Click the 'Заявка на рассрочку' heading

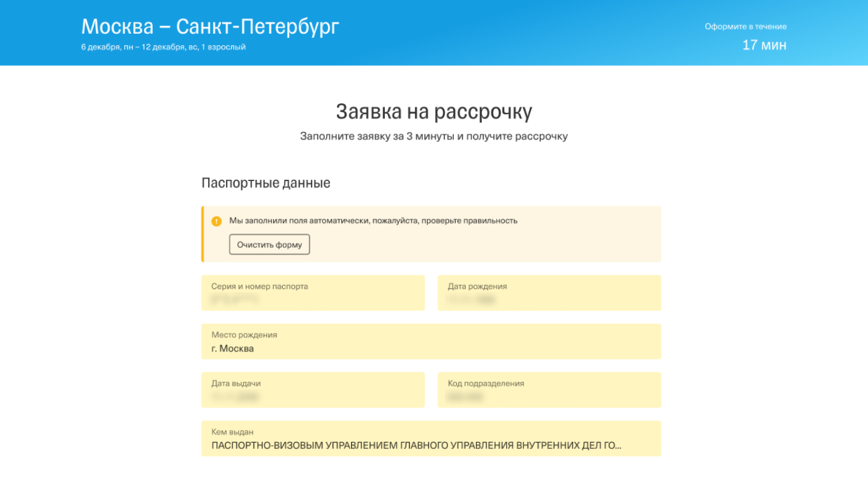433,110
